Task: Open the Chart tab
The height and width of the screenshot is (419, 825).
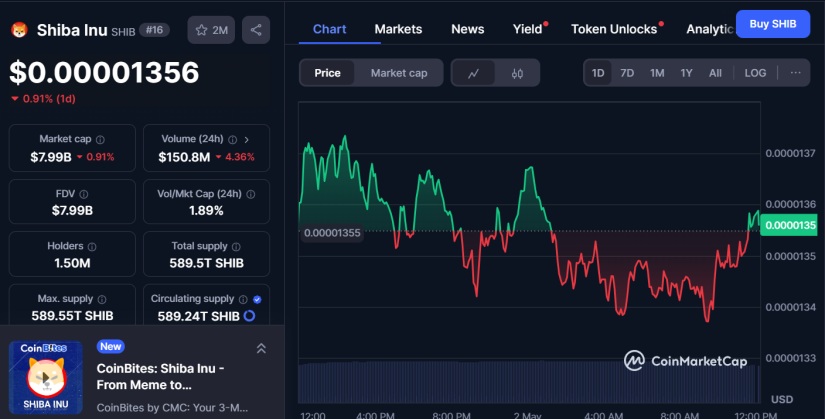Action: click(x=329, y=29)
